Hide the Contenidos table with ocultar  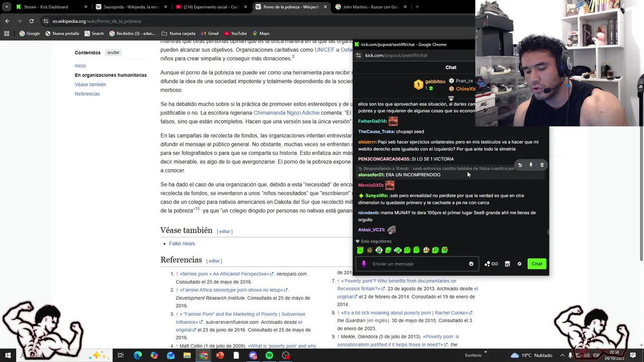pos(113,53)
